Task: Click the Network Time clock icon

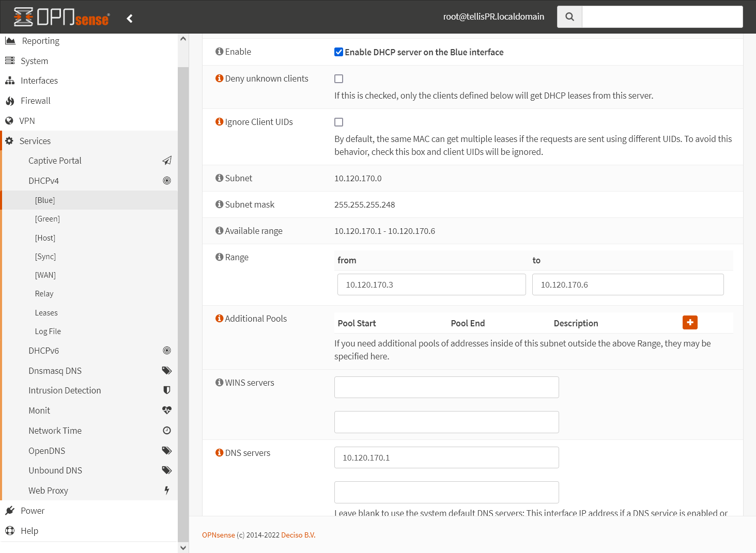Action: coord(166,431)
